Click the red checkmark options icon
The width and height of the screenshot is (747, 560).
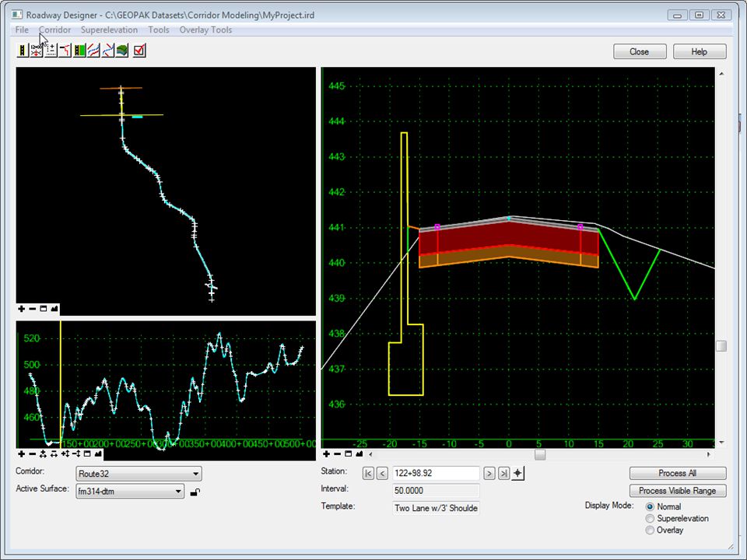pyautogui.click(x=139, y=50)
